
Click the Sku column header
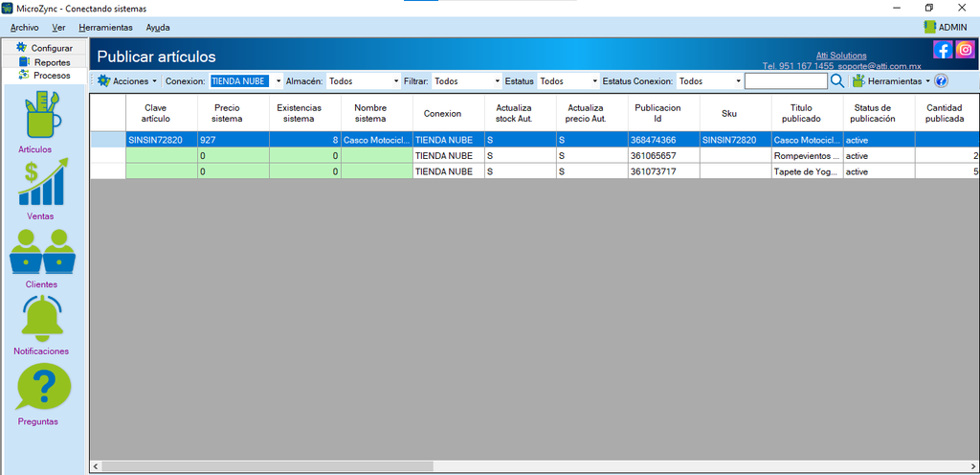736,113
